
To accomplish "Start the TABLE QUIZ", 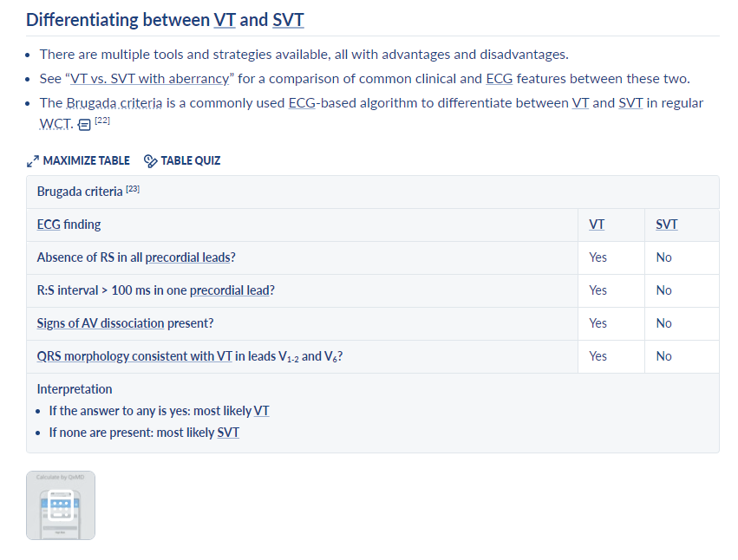I will click(x=191, y=161).
